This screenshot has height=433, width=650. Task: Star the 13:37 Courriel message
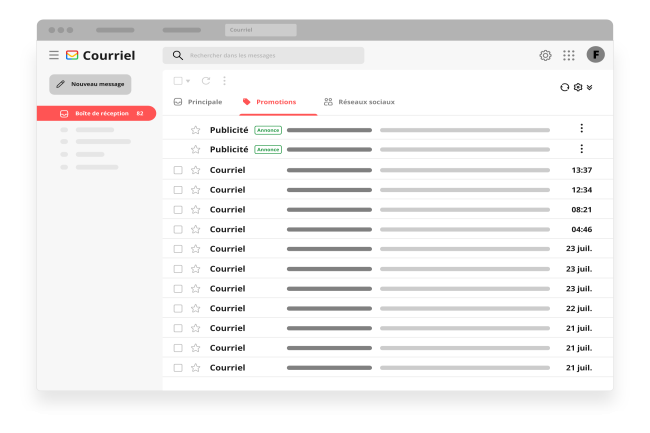196,170
